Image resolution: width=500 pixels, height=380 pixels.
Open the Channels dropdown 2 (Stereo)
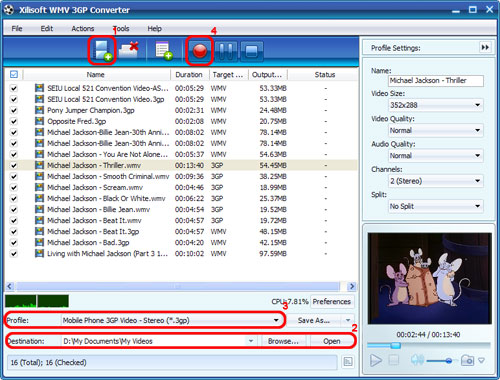[x=436, y=181]
